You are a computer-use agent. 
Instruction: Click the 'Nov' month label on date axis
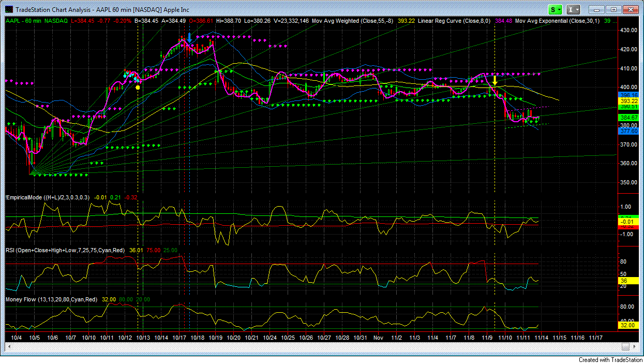coord(379,337)
